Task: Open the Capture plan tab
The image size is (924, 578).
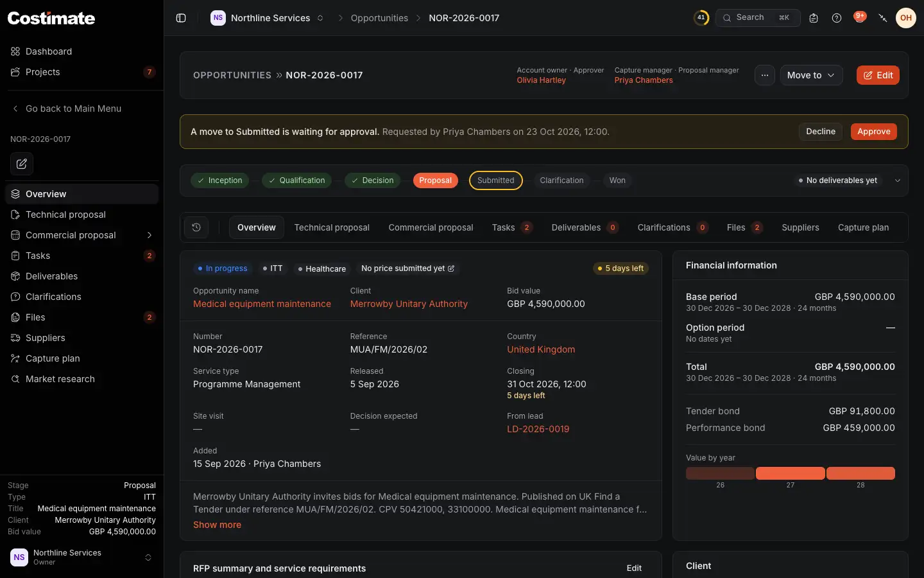Action: 863,227
